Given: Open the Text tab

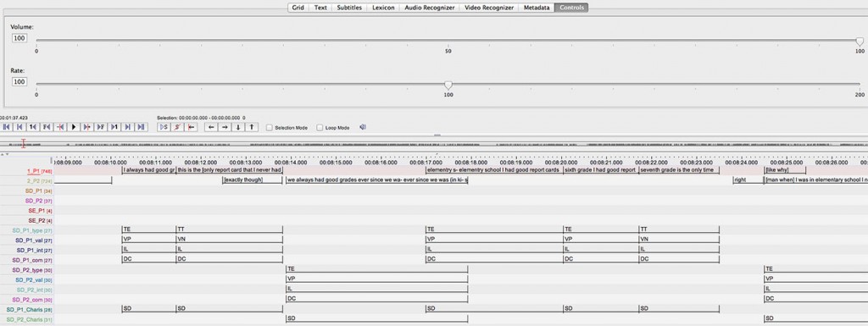Looking at the screenshot, I should tap(320, 8).
